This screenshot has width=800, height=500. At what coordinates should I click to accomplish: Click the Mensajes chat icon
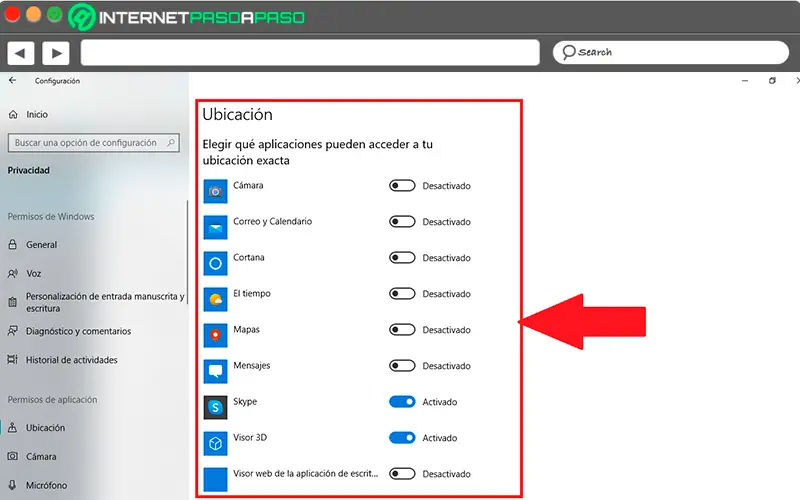(x=215, y=371)
